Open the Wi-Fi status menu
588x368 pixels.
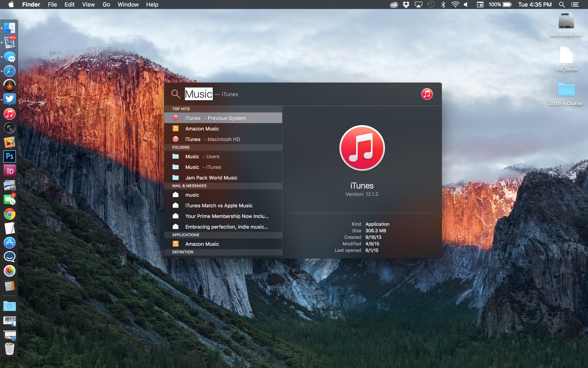455,4
